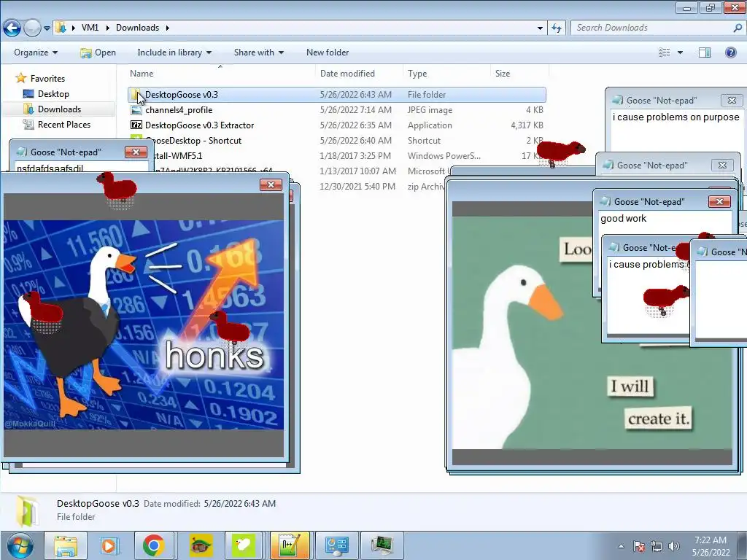Show hidden tray icons arrow
Viewport: 747px width, 560px height.
(621, 546)
